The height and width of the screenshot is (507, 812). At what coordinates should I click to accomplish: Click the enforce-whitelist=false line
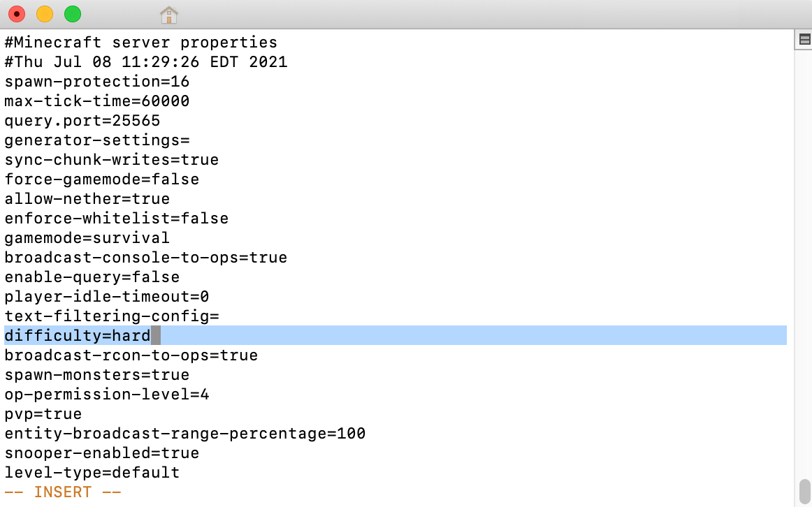point(116,219)
